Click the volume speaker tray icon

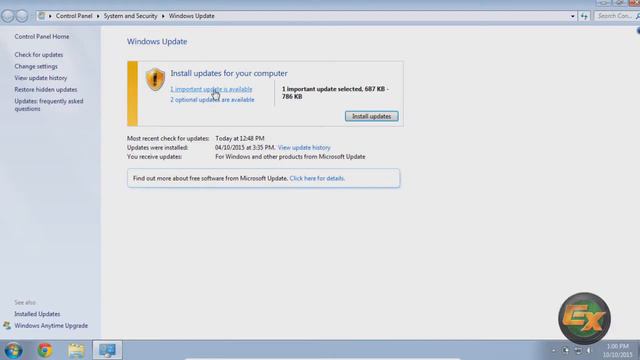[589, 350]
